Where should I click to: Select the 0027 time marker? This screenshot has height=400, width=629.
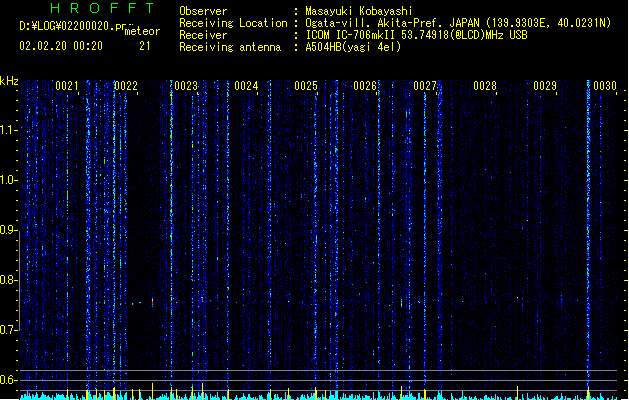point(425,85)
